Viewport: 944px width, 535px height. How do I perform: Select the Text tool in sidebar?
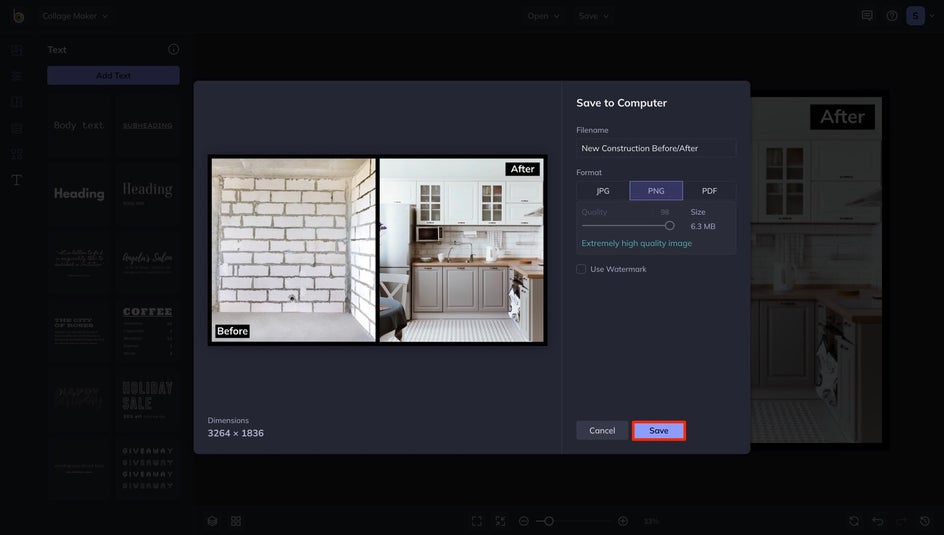tap(17, 180)
